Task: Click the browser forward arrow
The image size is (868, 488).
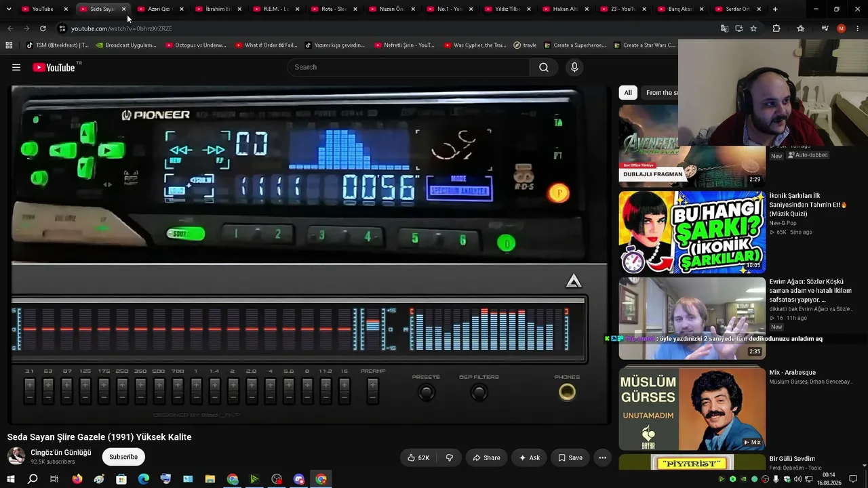Action: point(26,28)
